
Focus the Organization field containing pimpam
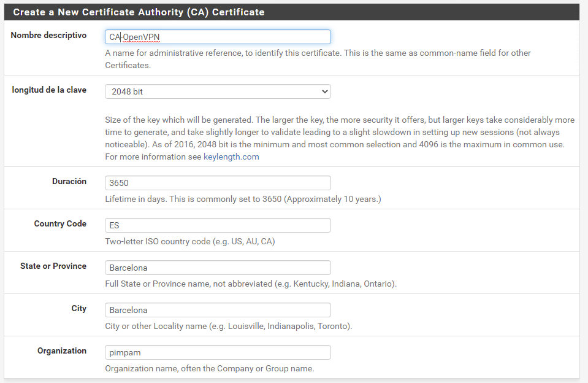218,352
